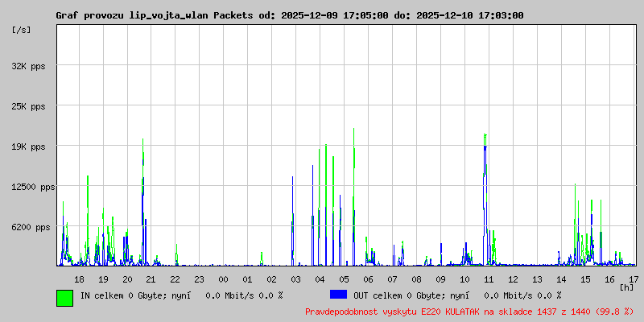Click hour label '00' on time axis
Viewport: 644px width, 322px height.
pyautogui.click(x=224, y=279)
